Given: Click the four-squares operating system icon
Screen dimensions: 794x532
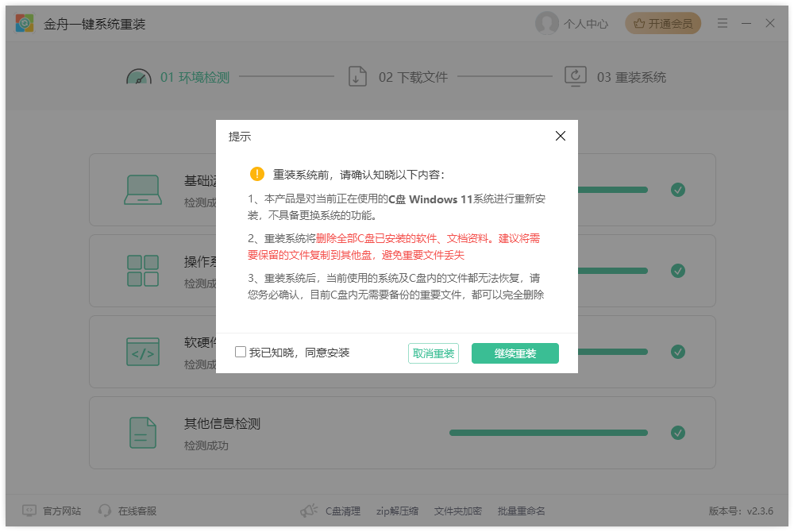Looking at the screenshot, I should coord(143,271).
